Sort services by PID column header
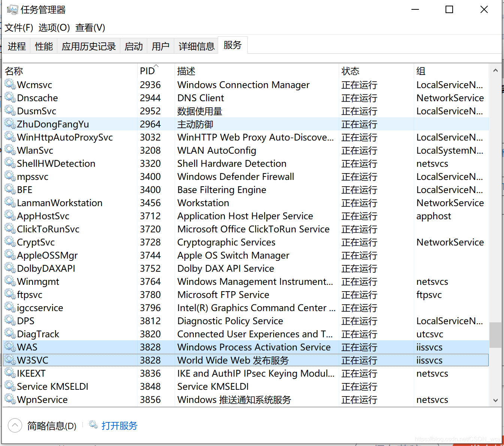 point(156,71)
